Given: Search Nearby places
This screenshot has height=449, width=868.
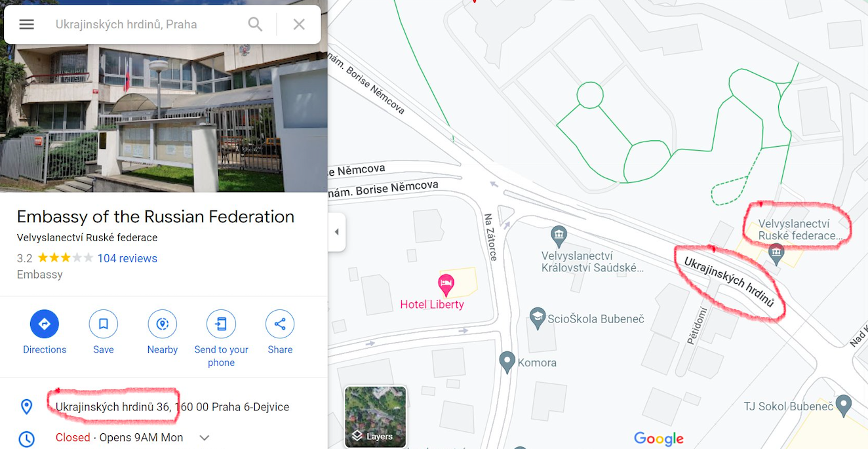Looking at the screenshot, I should coord(163,324).
